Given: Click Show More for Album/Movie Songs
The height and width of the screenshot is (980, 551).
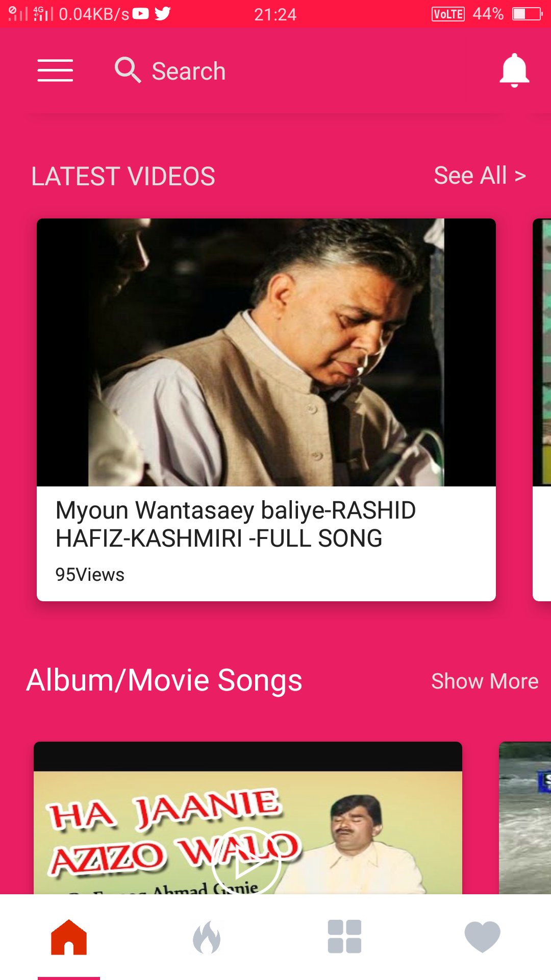Looking at the screenshot, I should pyautogui.click(x=485, y=681).
